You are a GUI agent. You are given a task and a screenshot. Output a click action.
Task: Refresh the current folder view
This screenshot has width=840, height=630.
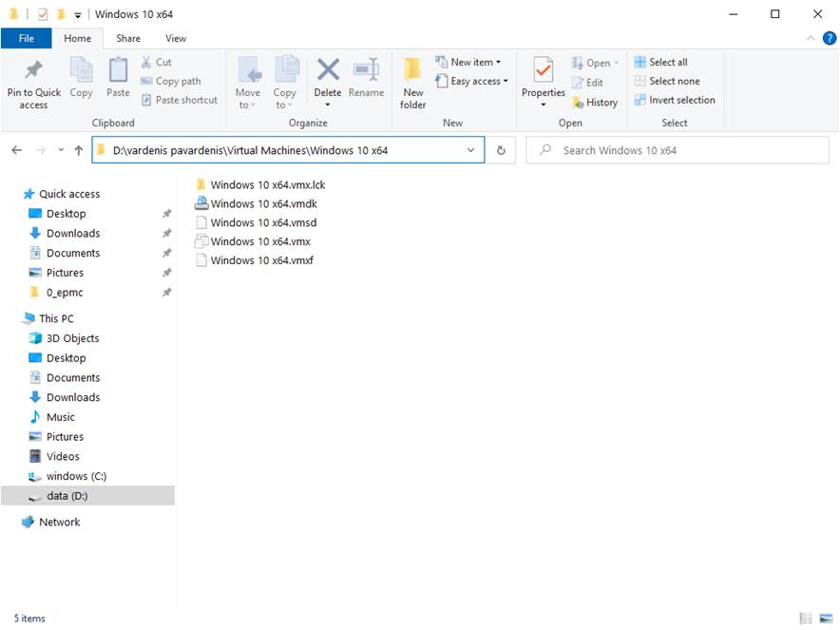501,150
